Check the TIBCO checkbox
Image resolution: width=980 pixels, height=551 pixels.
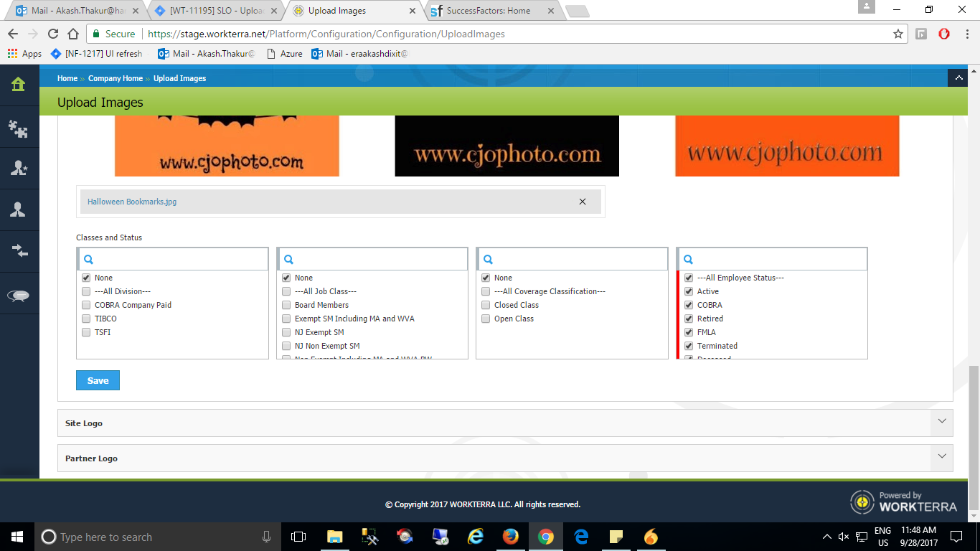(x=86, y=319)
